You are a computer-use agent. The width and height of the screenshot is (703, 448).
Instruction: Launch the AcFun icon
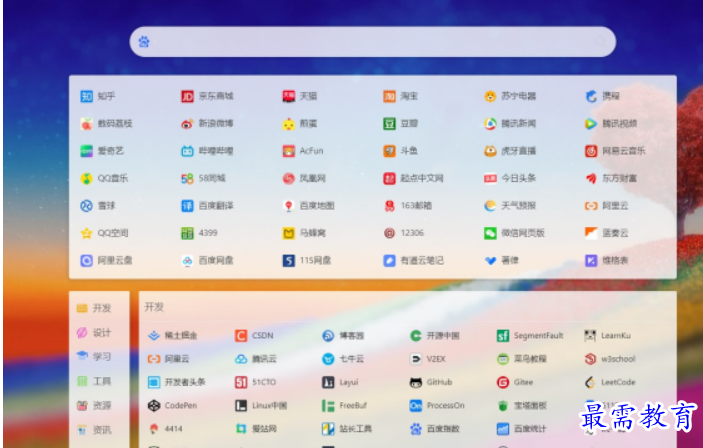[x=288, y=151]
